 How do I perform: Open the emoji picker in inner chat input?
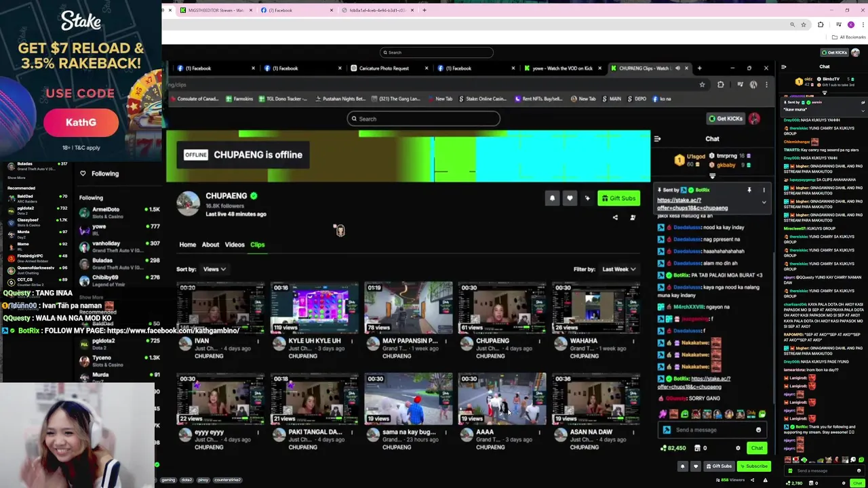click(758, 430)
